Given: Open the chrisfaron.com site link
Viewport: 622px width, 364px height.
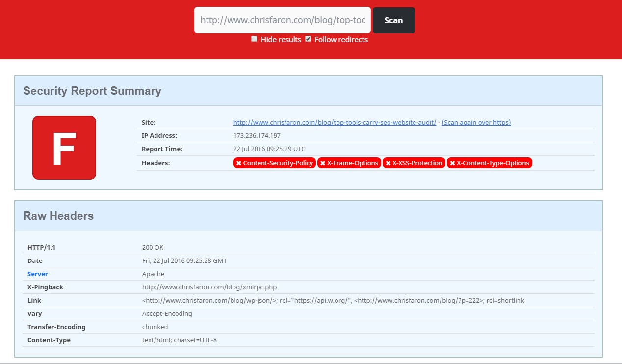Looking at the screenshot, I should coord(335,123).
